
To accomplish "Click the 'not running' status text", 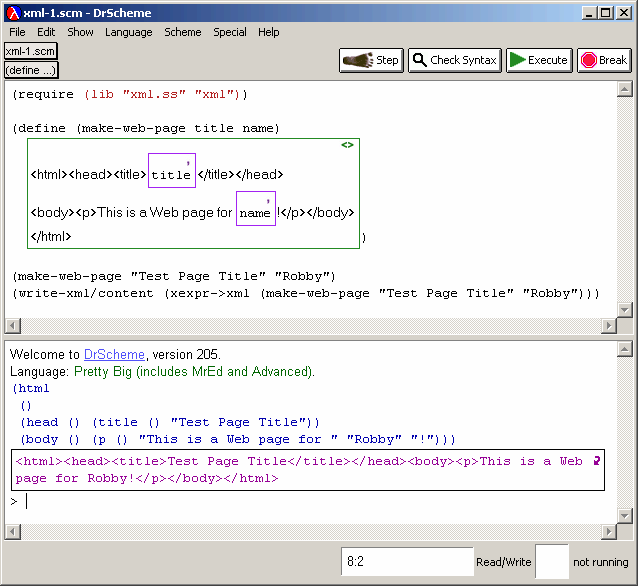I will click(x=601, y=562).
